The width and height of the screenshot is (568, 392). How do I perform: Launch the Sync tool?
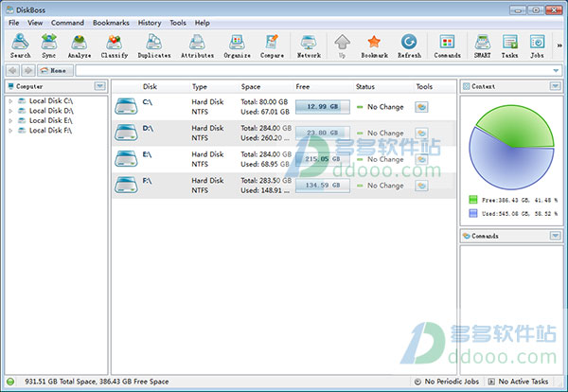click(49, 46)
